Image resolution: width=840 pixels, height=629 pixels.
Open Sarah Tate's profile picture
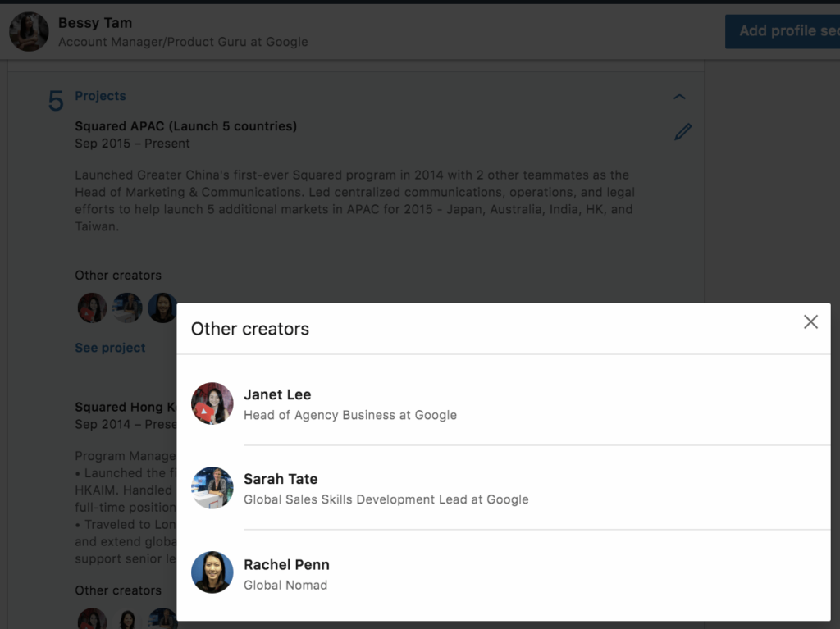click(x=212, y=488)
